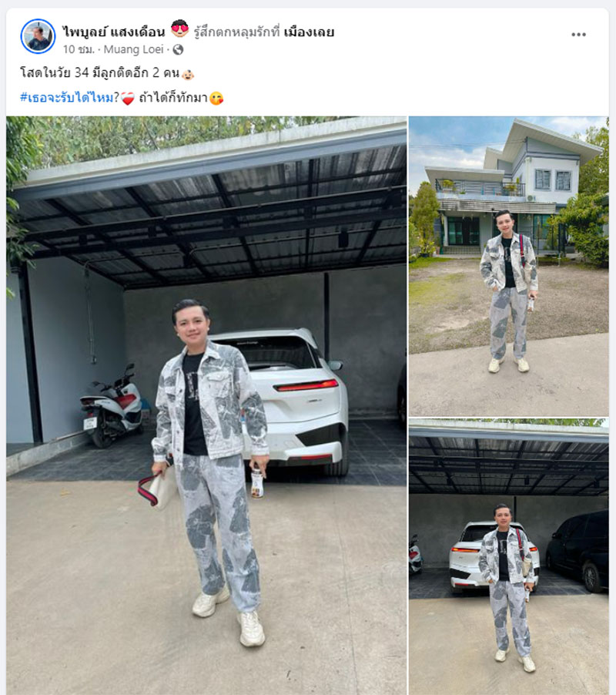Screen dimensions: 616x695
Task: Click the 10 ชม. post timestamp
Action: pyautogui.click(x=78, y=49)
